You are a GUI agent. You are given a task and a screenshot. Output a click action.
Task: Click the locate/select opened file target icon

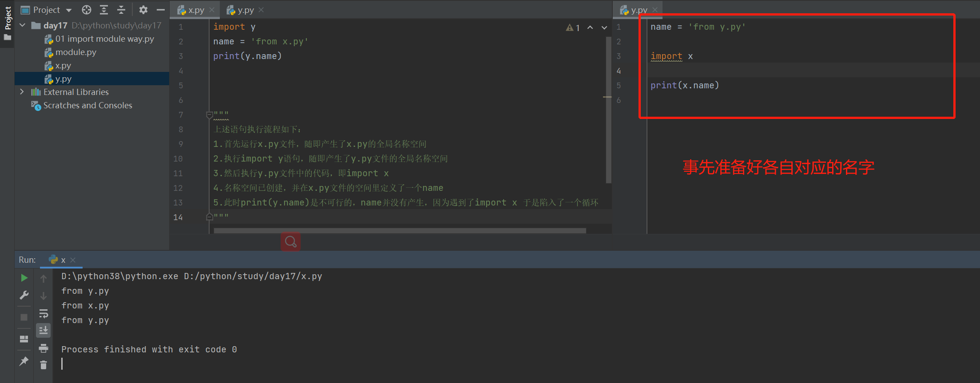pos(87,10)
